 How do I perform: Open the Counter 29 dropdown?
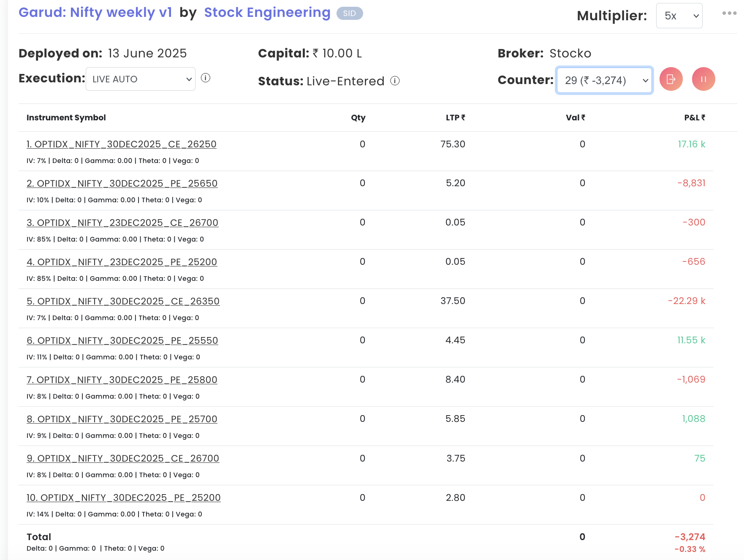point(604,80)
